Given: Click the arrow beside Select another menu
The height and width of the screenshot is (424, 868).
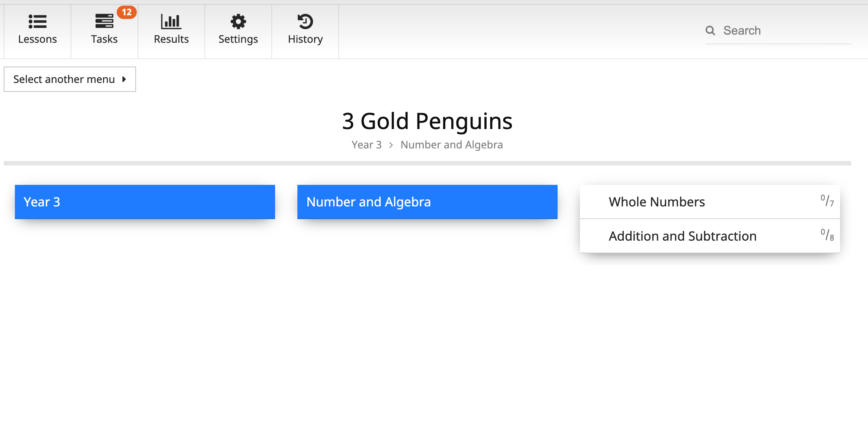Looking at the screenshot, I should [x=124, y=79].
